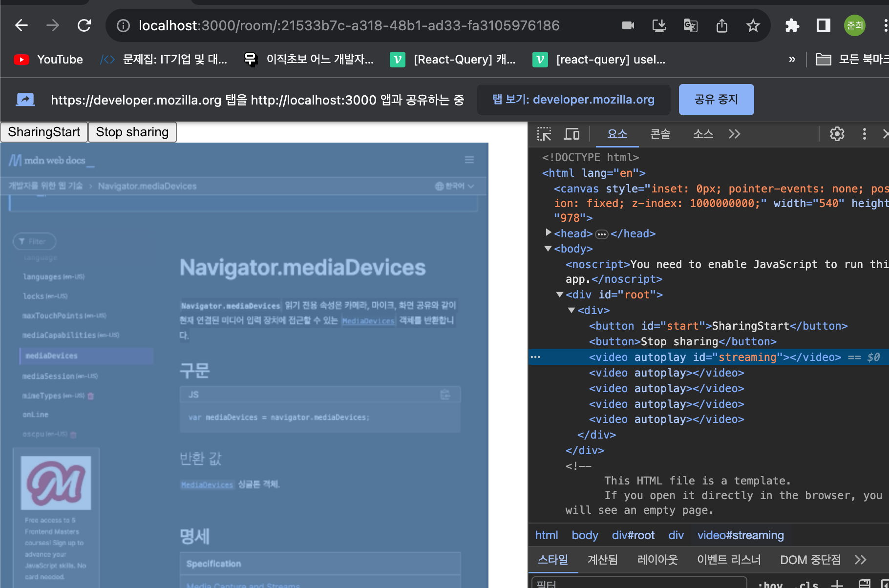889x588 pixels.
Task: Select the canvas element line
Action: [721, 203]
